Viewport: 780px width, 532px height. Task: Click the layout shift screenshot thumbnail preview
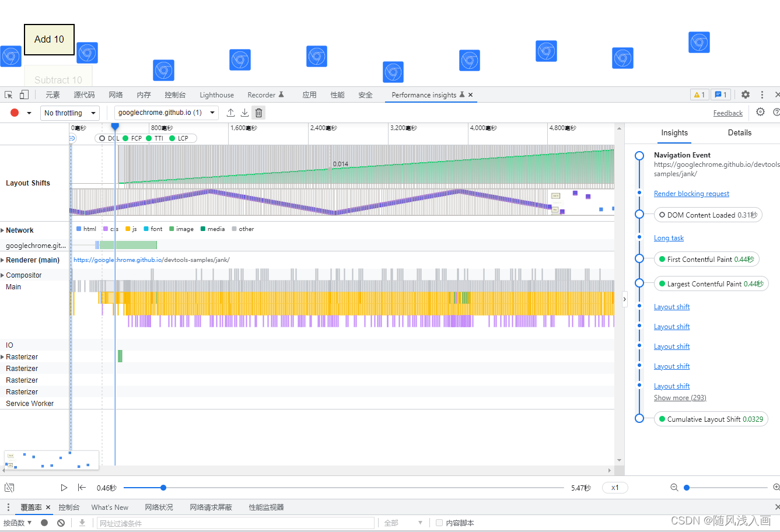[51, 460]
